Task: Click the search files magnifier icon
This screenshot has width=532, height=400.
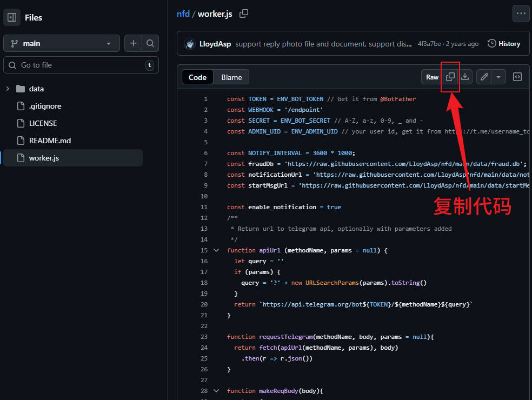Action: coord(150,43)
